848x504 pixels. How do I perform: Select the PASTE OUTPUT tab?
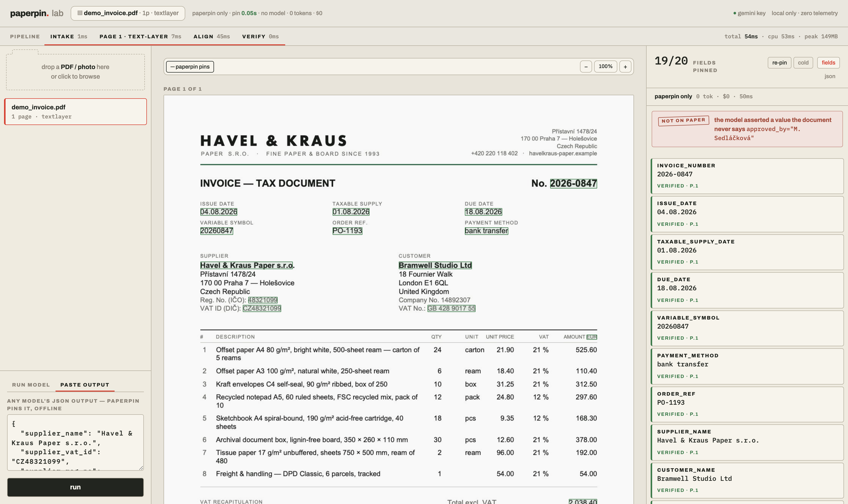point(84,385)
